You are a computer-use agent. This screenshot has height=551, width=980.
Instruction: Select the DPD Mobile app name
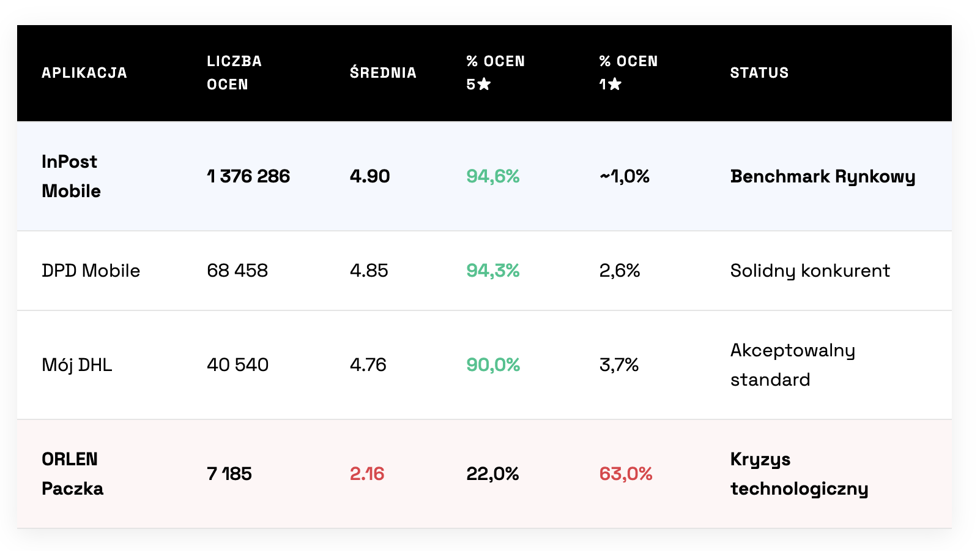tap(91, 271)
